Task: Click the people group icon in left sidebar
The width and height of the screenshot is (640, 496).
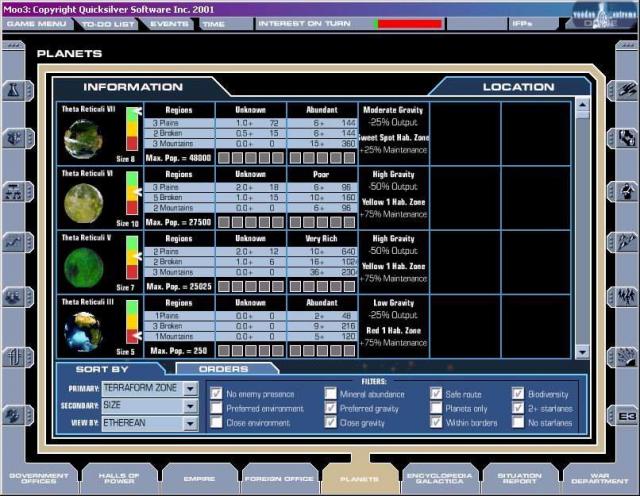Action: [15, 297]
